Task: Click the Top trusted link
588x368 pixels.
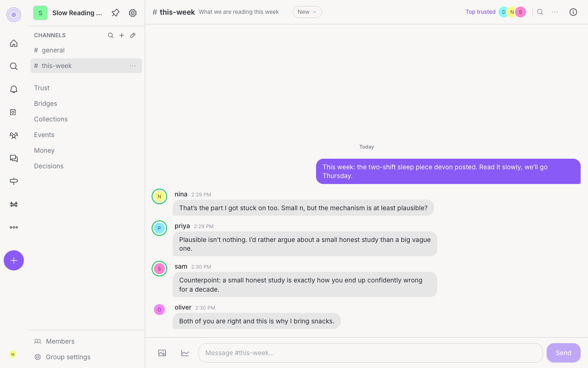Action: (x=481, y=12)
